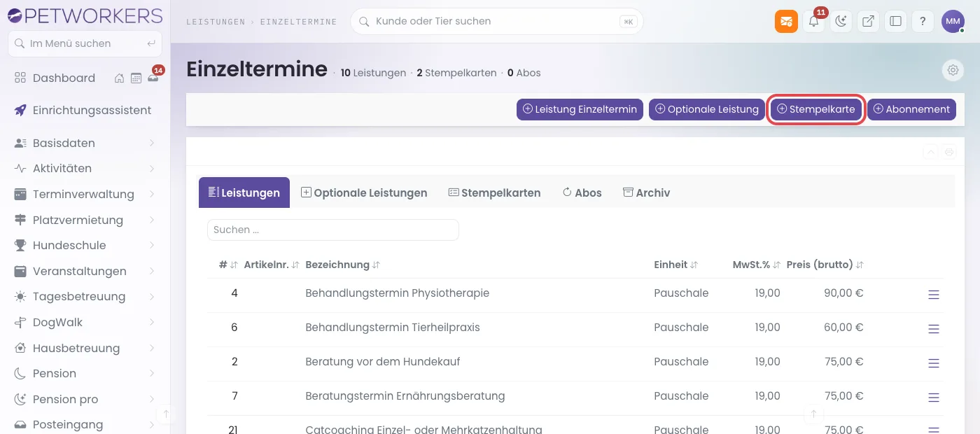Focus the 'Im Menü suchen' field

(85, 43)
